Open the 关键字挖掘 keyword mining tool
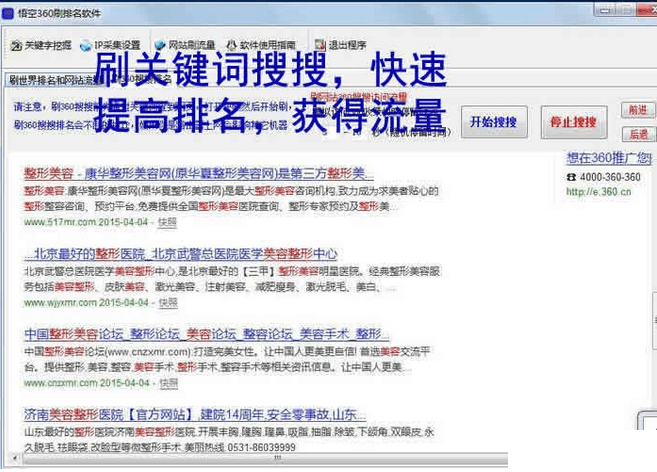The image size is (657, 472). coord(40,46)
